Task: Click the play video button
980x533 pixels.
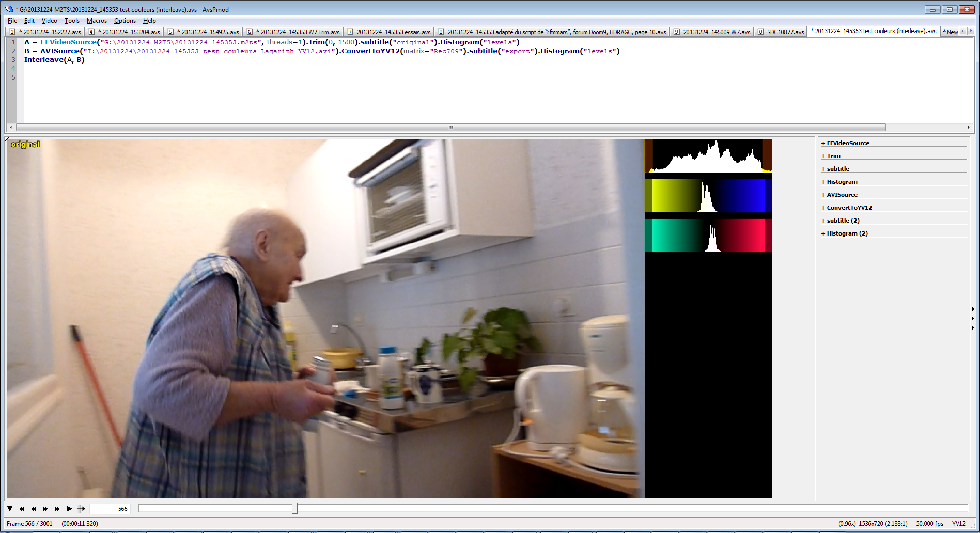Action: point(69,509)
